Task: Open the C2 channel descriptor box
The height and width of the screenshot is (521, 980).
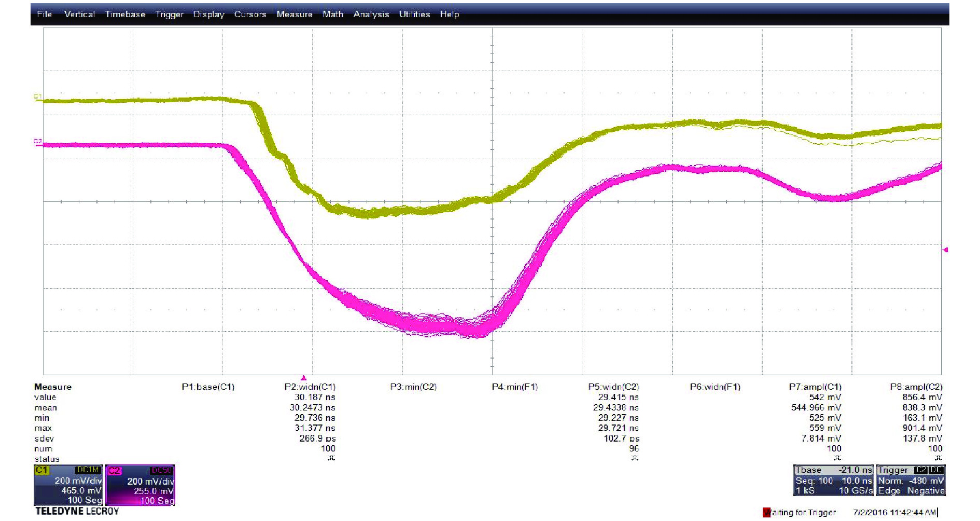Action: point(140,485)
